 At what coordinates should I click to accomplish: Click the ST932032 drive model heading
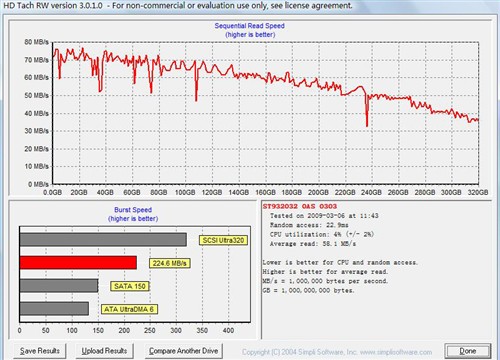point(300,206)
